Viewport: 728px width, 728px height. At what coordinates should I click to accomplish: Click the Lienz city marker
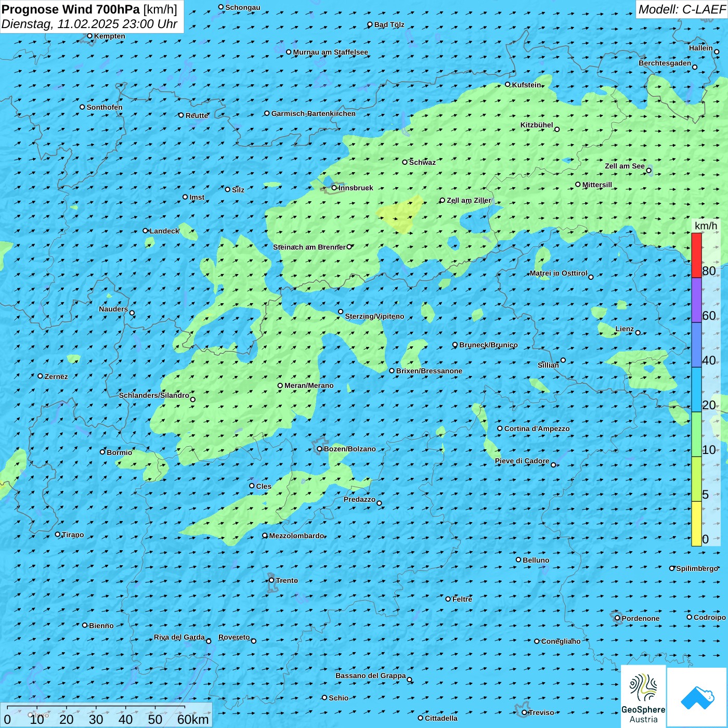tap(638, 332)
